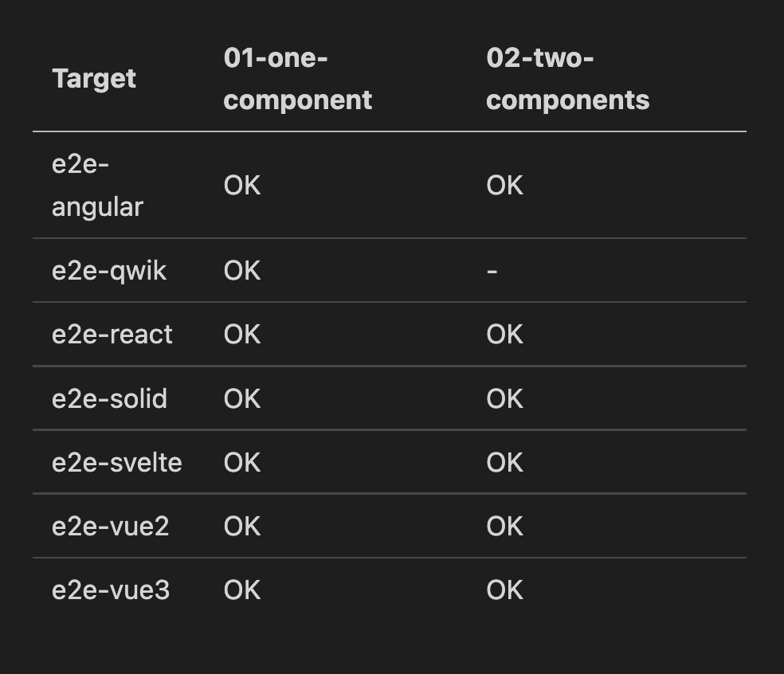Viewport: 784px width, 674px height.
Task: Select e2e-vue2's 01-one-component OK cell
Action: tap(242, 527)
